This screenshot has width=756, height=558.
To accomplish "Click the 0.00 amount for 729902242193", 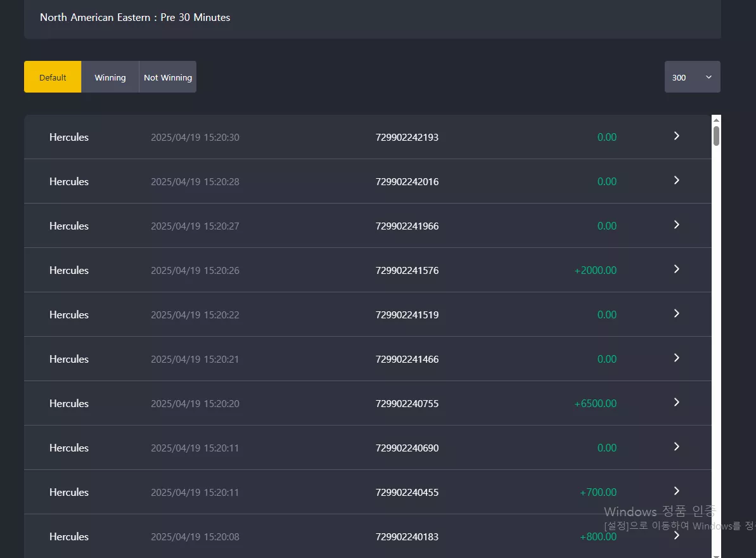I will tap(607, 138).
